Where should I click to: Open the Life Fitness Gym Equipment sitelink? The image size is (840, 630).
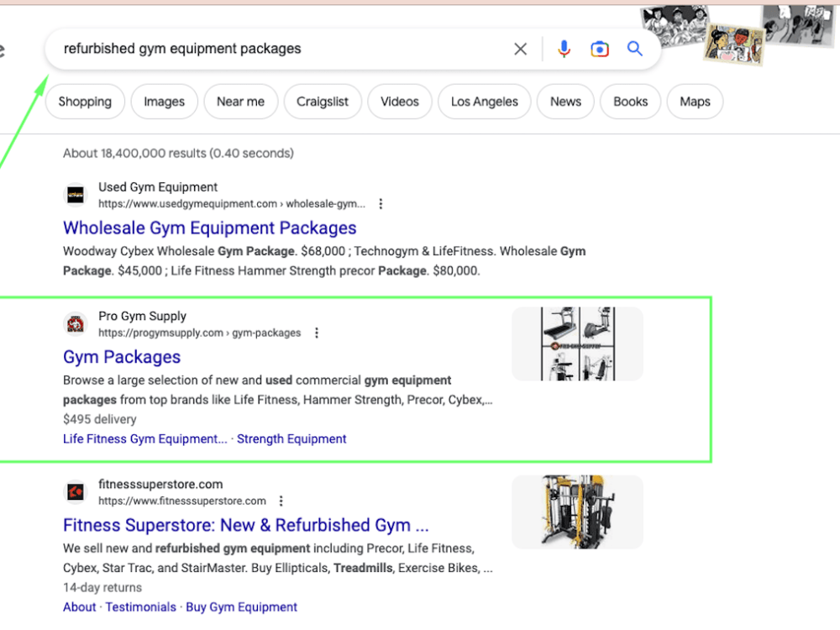(144, 439)
